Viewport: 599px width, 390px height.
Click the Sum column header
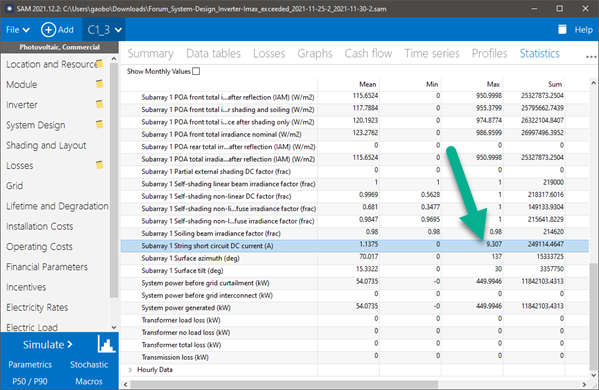click(x=555, y=84)
